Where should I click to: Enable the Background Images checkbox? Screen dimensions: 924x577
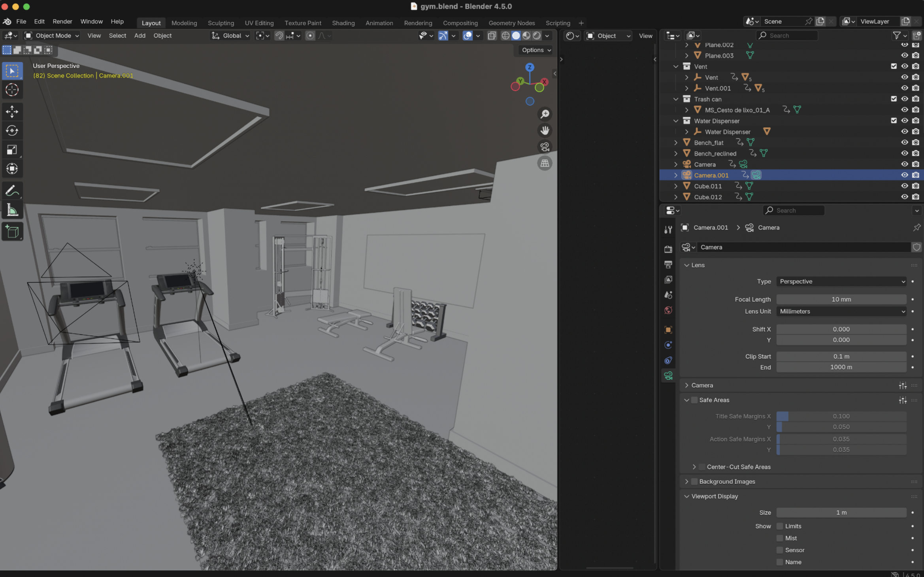(x=694, y=481)
